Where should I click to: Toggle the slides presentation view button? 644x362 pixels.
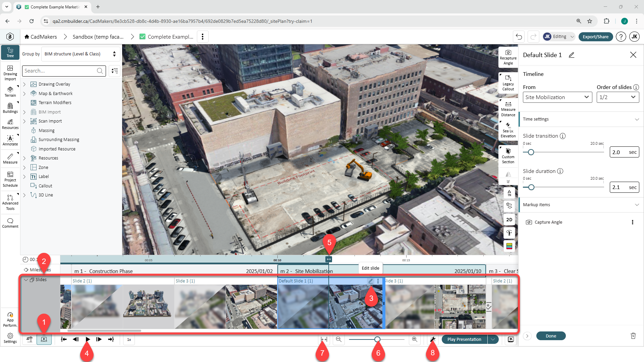tap(44, 340)
